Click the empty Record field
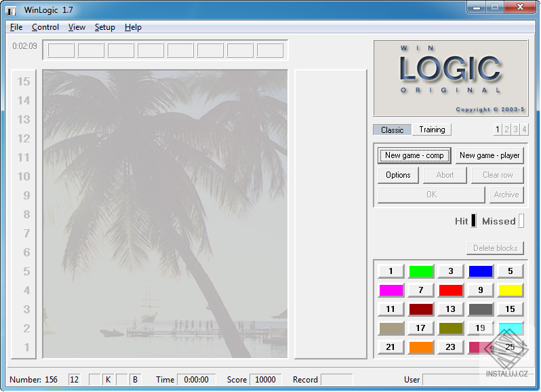This screenshot has height=392, width=541. pos(337,380)
